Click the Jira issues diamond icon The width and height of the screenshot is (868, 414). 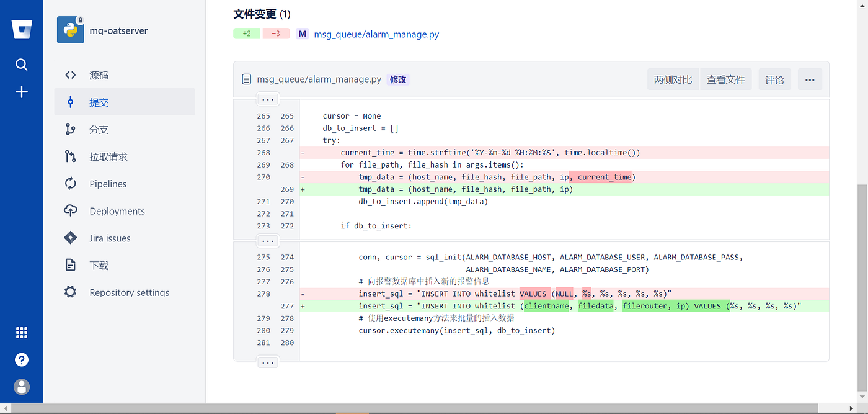(71, 238)
